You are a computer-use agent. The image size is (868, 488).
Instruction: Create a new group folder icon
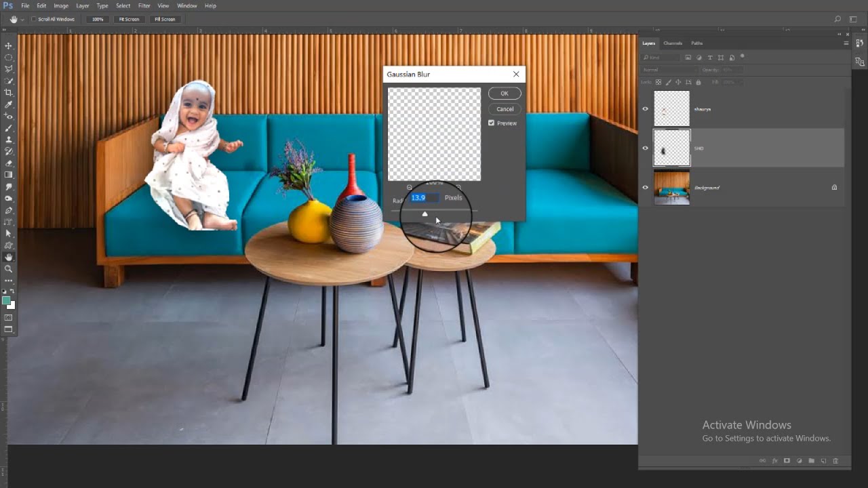[x=811, y=461]
